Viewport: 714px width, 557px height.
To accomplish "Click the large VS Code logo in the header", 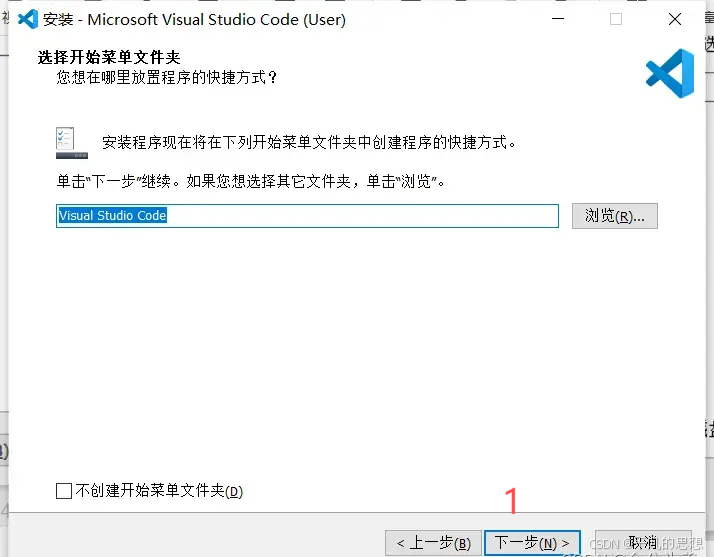I will pos(670,73).
